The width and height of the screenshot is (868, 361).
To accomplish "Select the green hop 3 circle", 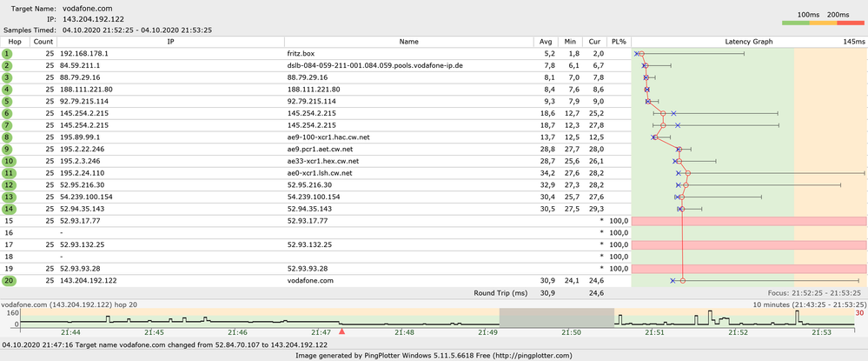I will coord(7,77).
